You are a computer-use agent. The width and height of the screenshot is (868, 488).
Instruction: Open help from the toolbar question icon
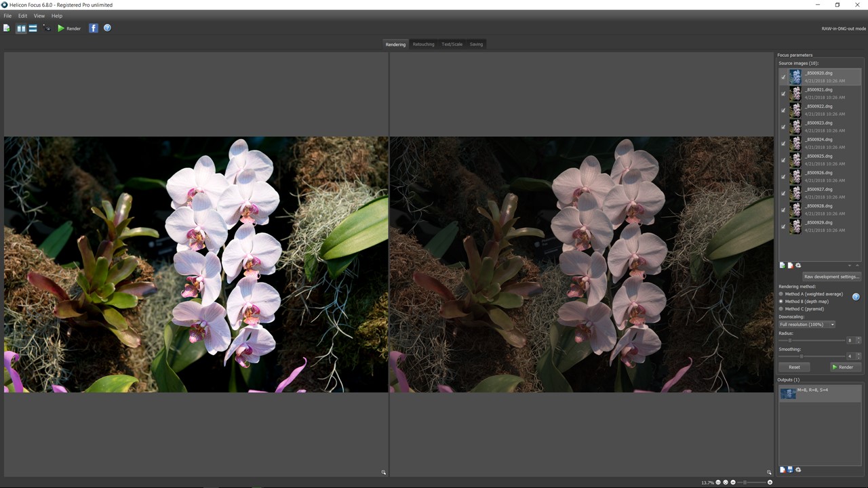click(x=107, y=28)
